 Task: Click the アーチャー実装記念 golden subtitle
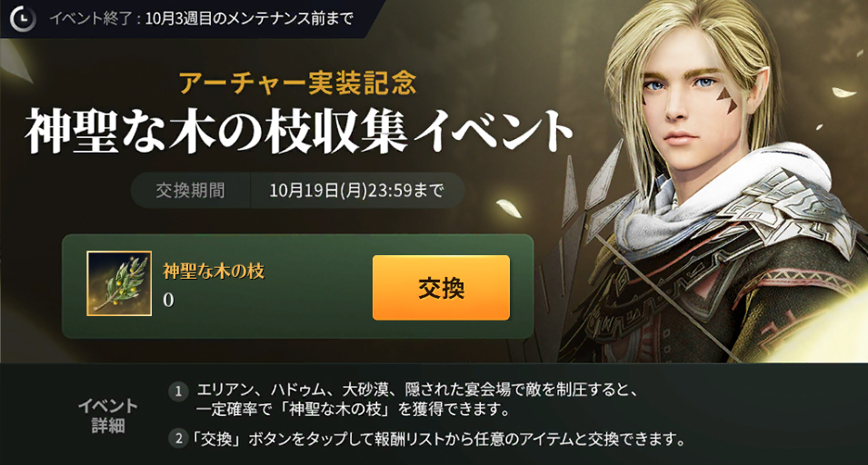tap(298, 83)
